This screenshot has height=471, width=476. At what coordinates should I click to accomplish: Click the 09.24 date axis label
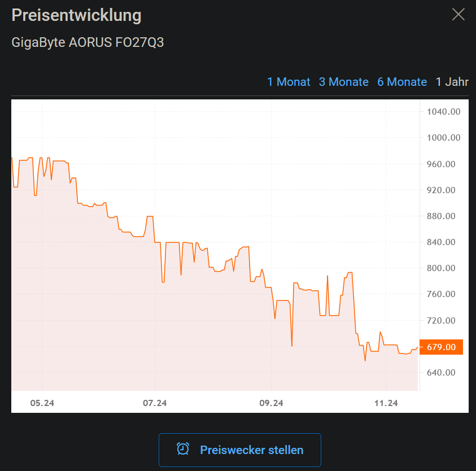(x=271, y=403)
